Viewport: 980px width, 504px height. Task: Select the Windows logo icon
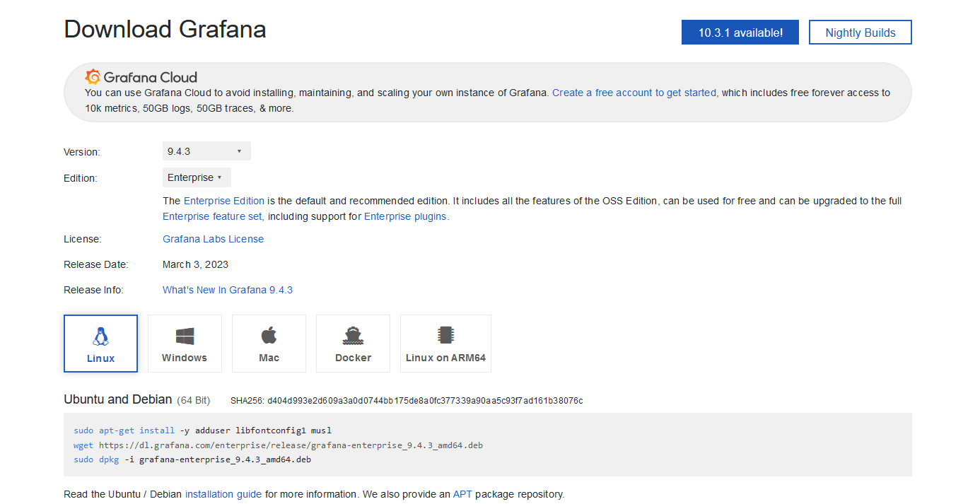tap(185, 336)
